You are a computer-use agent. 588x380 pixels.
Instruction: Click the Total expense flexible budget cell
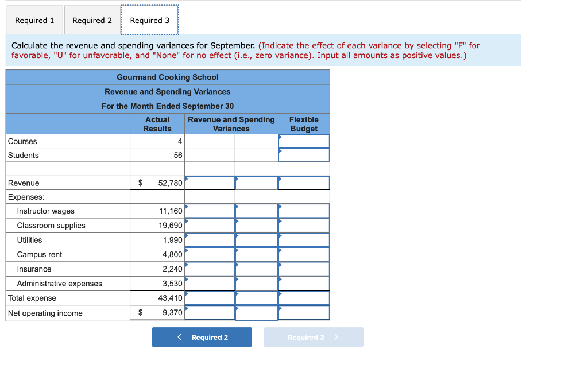coord(304,297)
